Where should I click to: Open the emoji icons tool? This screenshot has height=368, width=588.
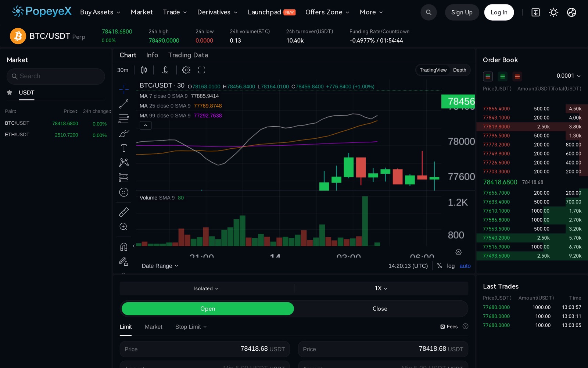(x=124, y=192)
